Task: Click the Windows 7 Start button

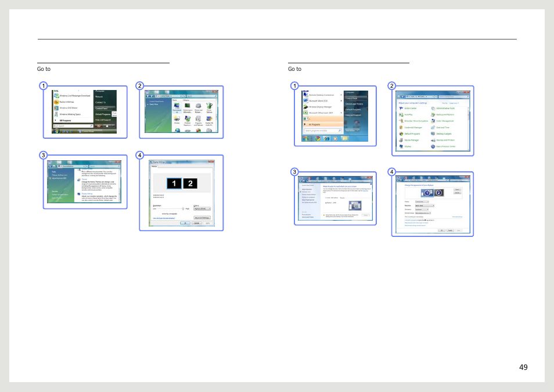Action: click(305, 139)
